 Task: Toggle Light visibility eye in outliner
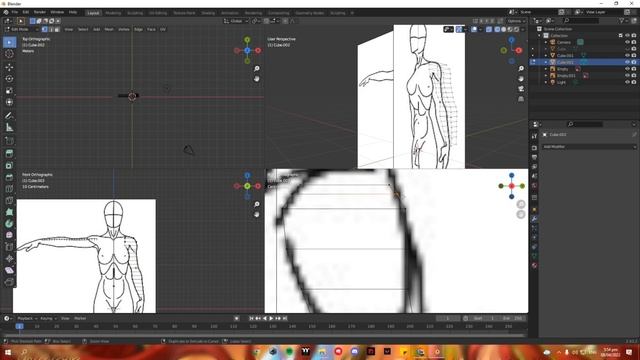(627, 82)
